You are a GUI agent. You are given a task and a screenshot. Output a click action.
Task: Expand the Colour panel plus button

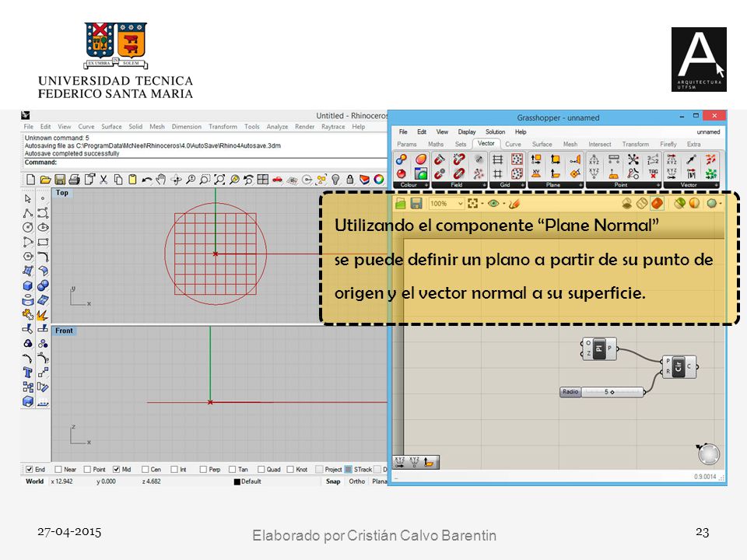pyautogui.click(x=426, y=185)
